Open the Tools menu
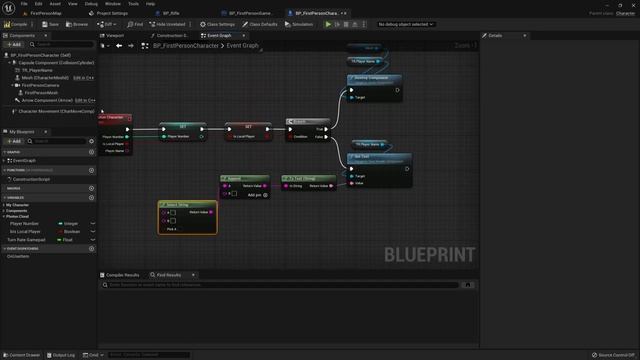 [133, 4]
